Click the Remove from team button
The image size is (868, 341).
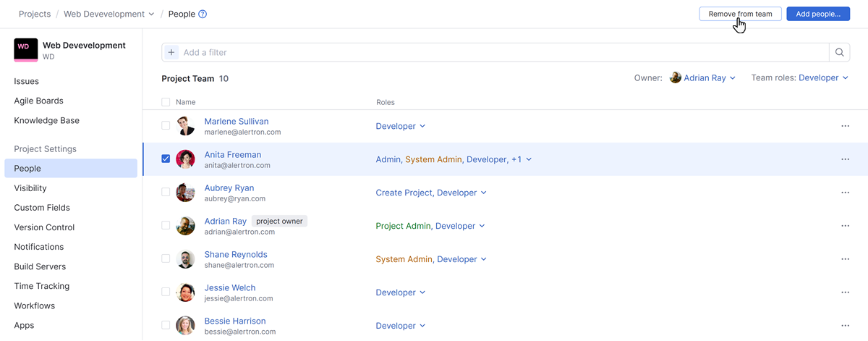[740, 14]
